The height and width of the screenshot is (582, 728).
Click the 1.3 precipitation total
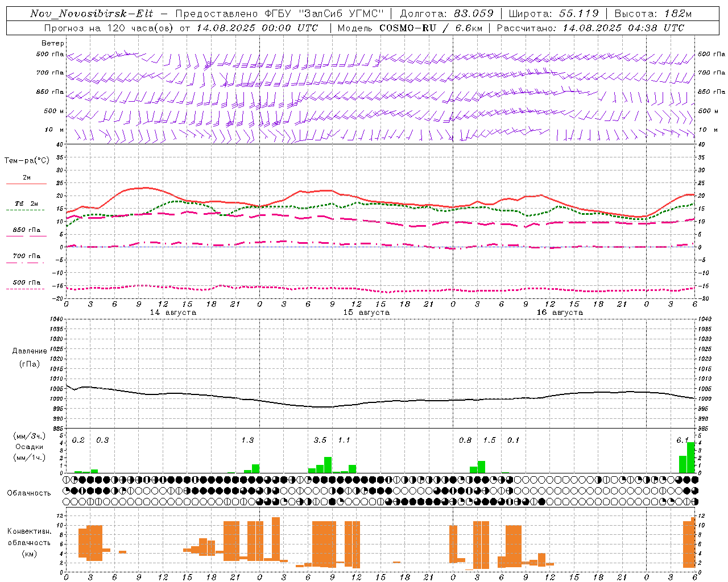tap(247, 440)
